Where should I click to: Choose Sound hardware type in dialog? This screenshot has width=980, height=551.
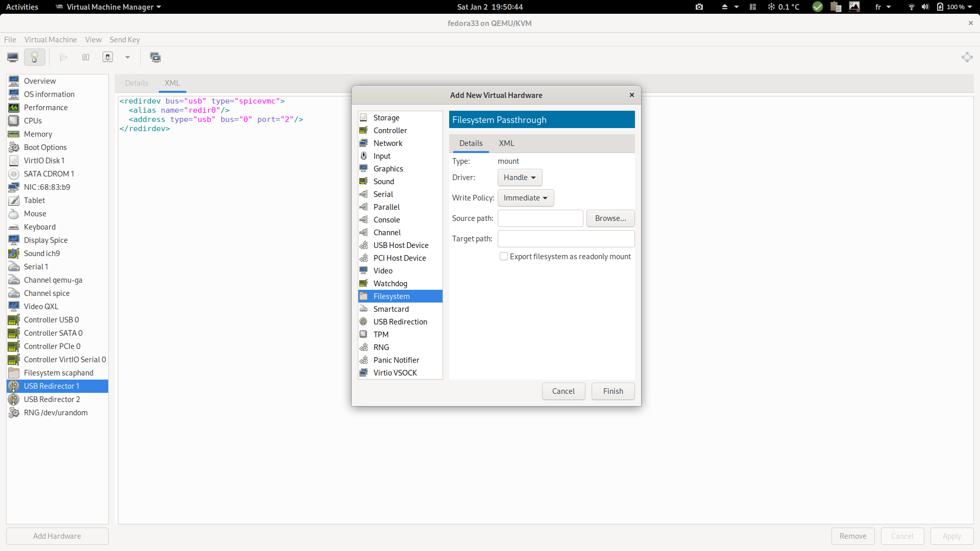[x=400, y=181]
